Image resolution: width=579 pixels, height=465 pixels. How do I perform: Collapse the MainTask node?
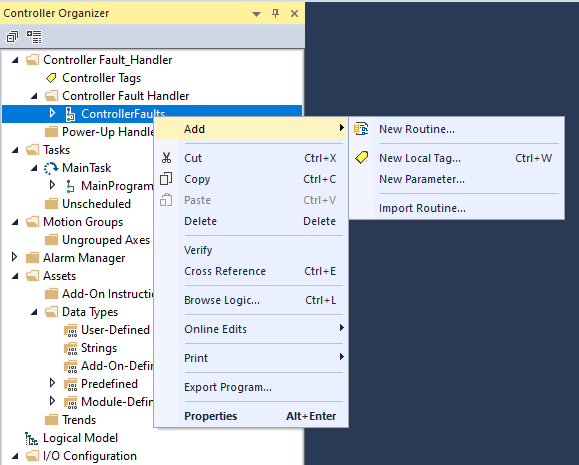tap(34, 168)
